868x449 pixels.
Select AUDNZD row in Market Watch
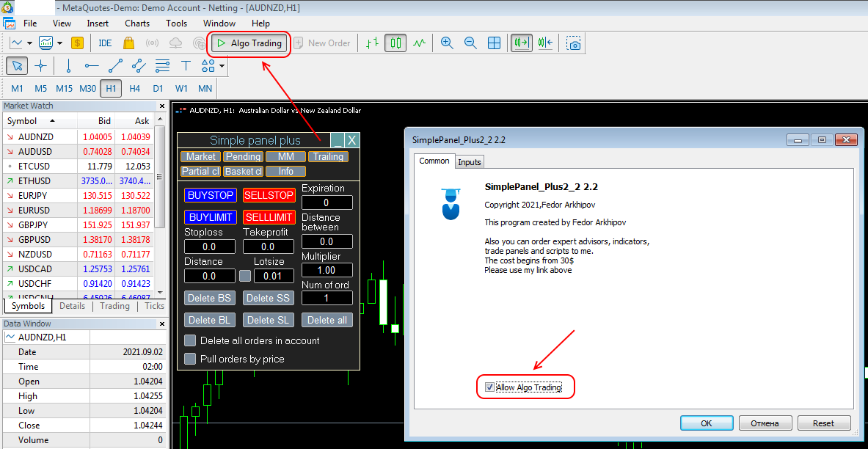[x=78, y=136]
